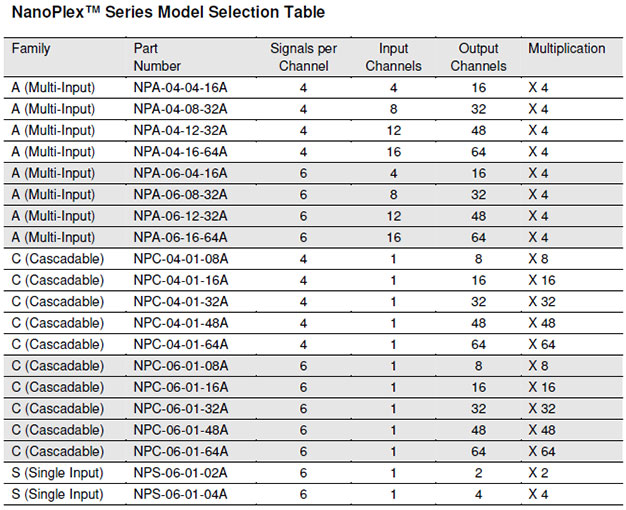Select part number NPS-06-01-04A

(180, 494)
